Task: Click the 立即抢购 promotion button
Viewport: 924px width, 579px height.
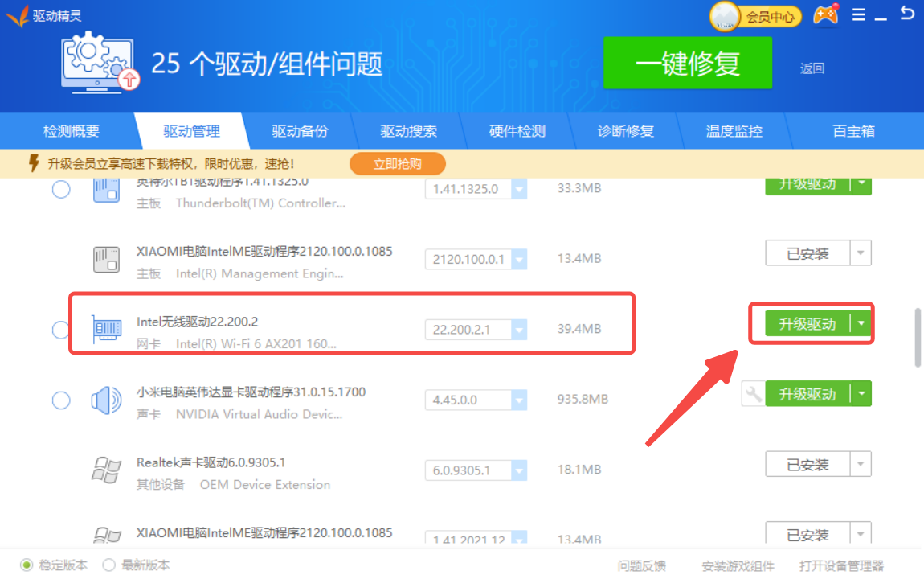Action: (397, 163)
